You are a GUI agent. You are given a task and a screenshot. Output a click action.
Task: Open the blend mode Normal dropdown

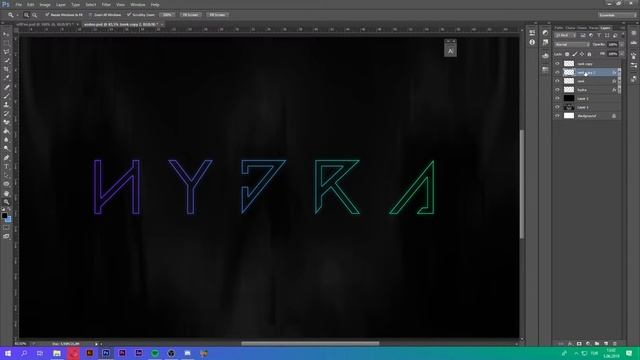(x=571, y=44)
